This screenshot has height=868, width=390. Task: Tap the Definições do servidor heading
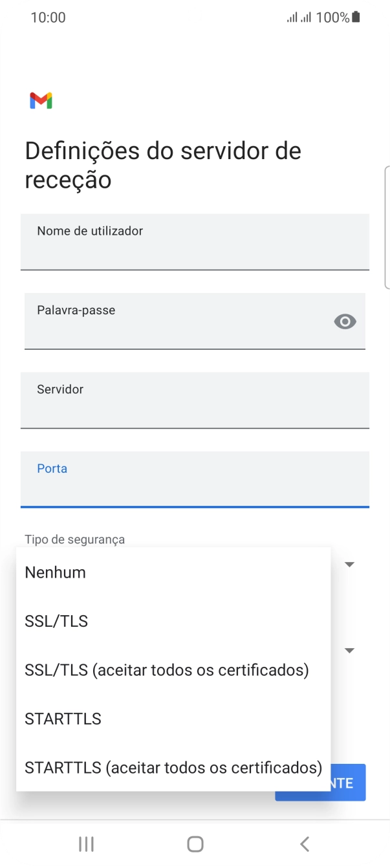tap(162, 164)
